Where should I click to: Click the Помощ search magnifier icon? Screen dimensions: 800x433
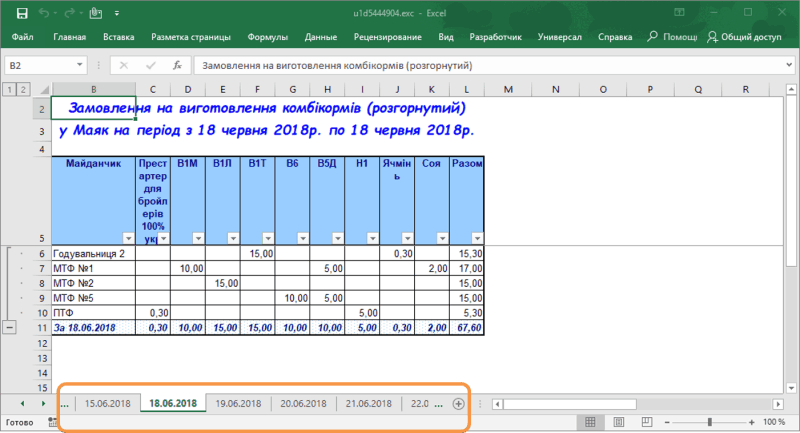pyautogui.click(x=652, y=37)
